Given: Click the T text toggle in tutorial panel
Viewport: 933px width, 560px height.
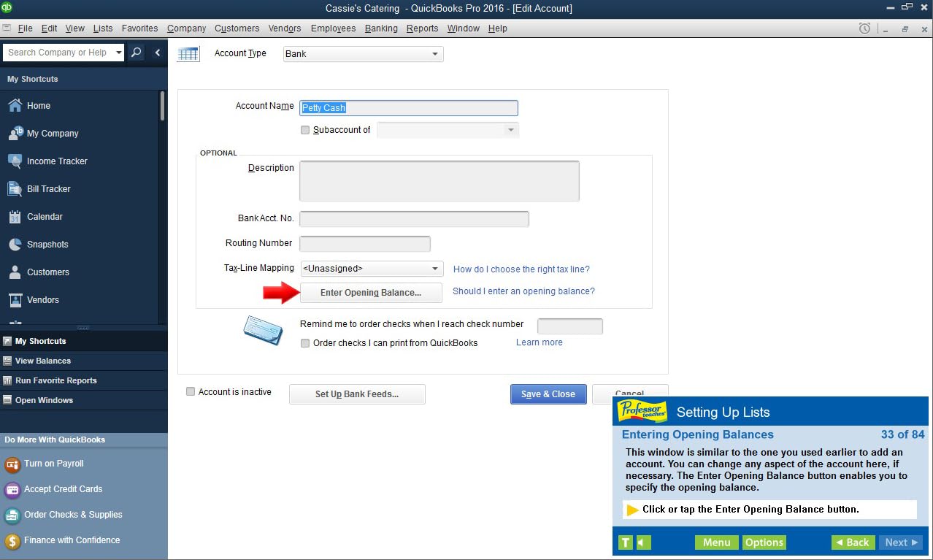Looking at the screenshot, I should click(x=626, y=542).
